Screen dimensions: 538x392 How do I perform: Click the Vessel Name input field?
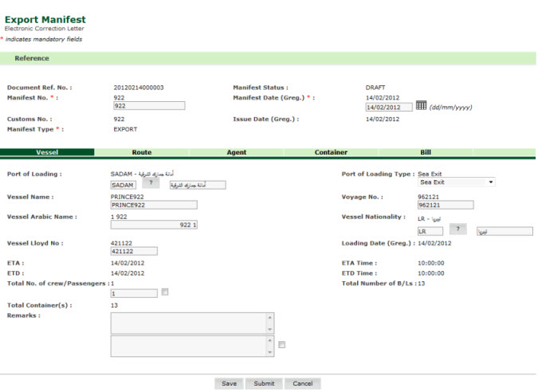153,205
